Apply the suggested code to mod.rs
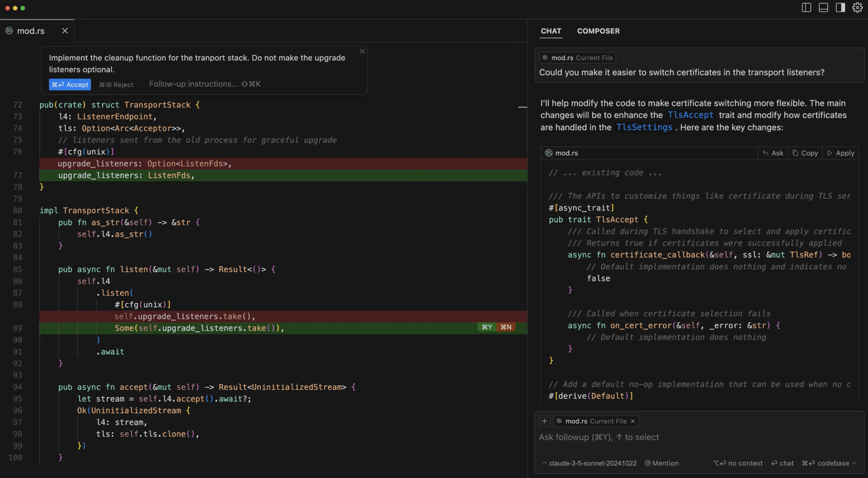The height and width of the screenshot is (478, 868). [x=840, y=152]
